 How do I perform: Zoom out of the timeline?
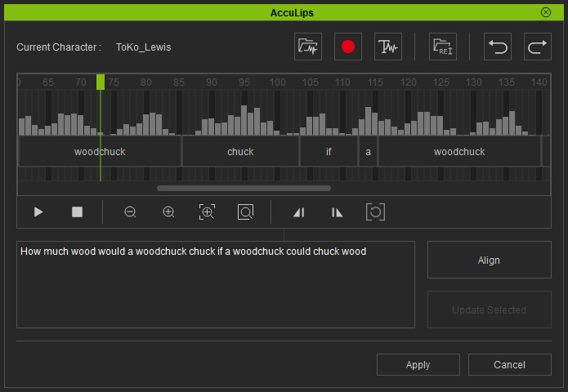click(x=130, y=212)
